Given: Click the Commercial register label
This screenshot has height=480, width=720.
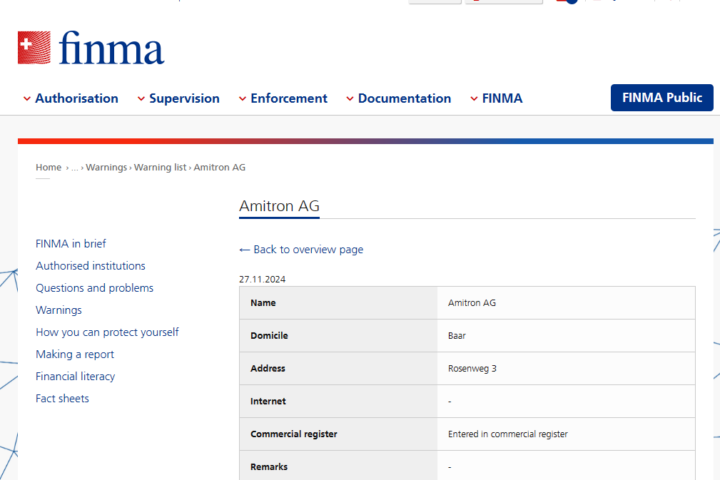Looking at the screenshot, I should pos(294,434).
